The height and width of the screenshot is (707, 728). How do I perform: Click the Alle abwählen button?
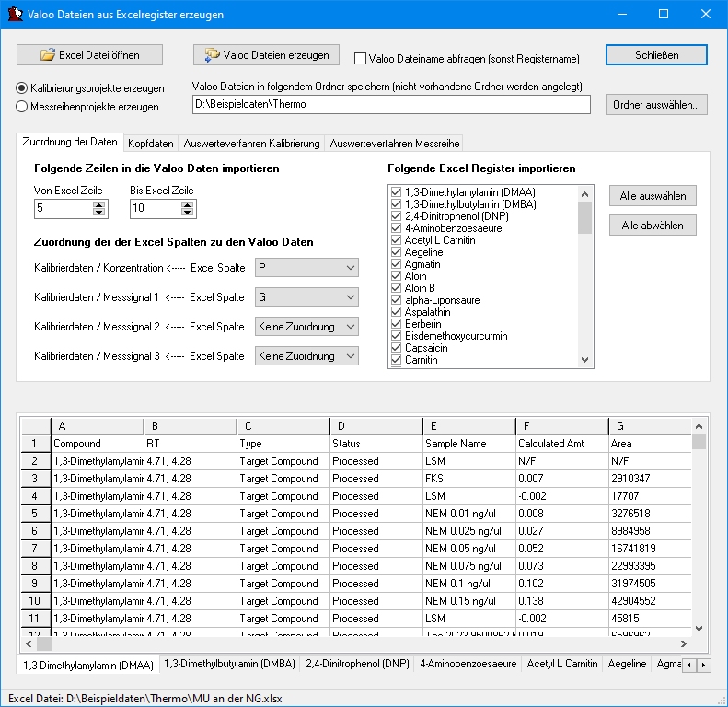click(x=653, y=226)
